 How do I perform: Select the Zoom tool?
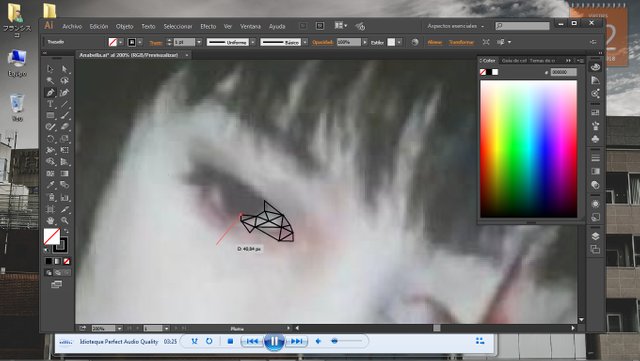click(x=64, y=221)
